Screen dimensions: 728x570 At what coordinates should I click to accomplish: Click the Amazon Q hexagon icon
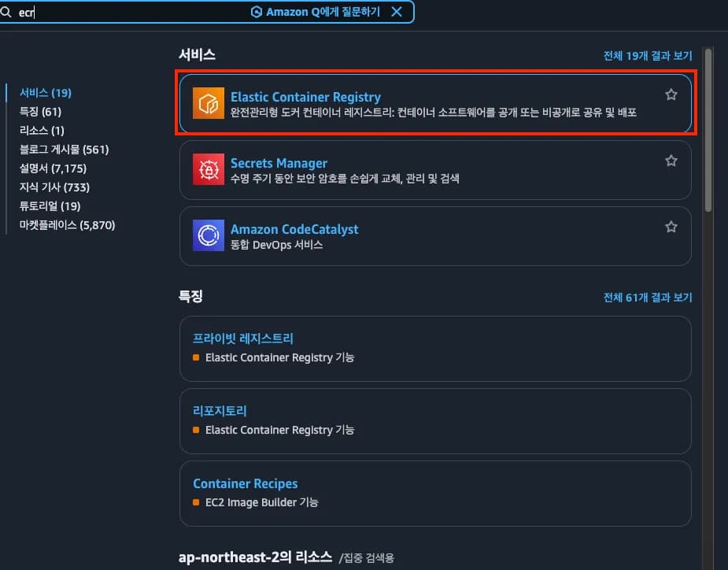(257, 12)
